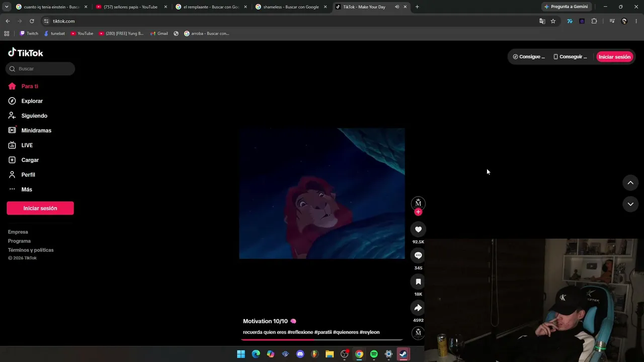Open the Google apps grid in the bookmarks bar
This screenshot has width=644, height=362.
[x=7, y=34]
